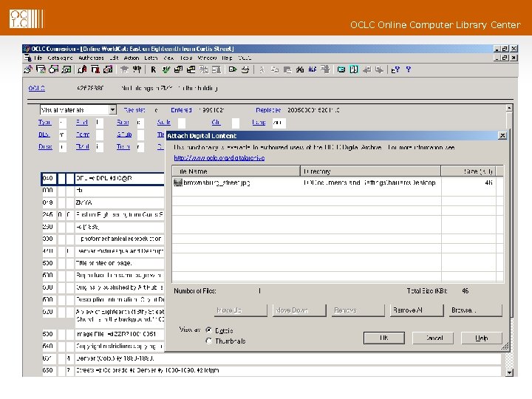Click the Move Down button

299,310
